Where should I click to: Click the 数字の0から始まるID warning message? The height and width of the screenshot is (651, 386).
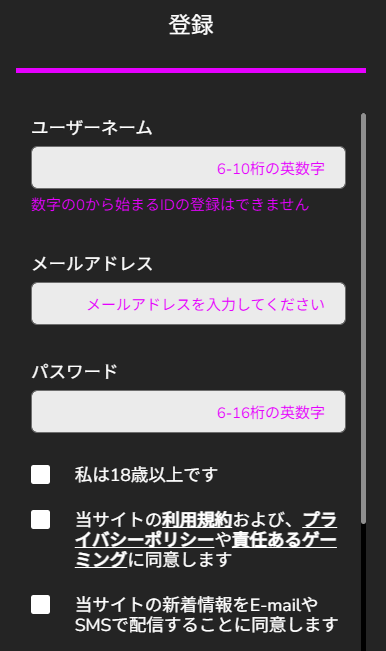click(170, 204)
